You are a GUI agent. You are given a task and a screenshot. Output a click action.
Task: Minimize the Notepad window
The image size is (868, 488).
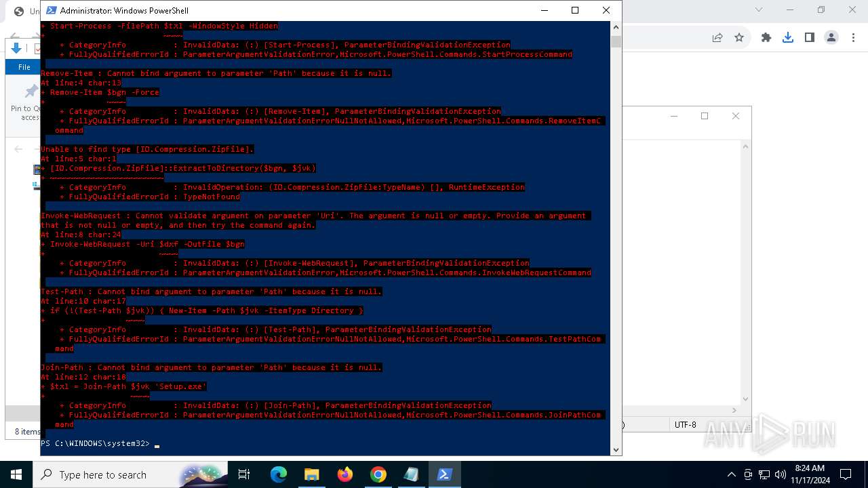pos(673,116)
